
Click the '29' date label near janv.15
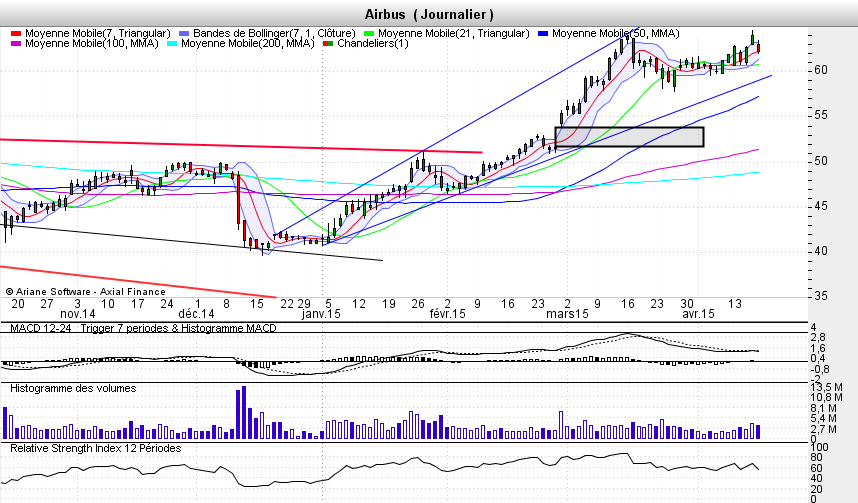click(x=304, y=304)
